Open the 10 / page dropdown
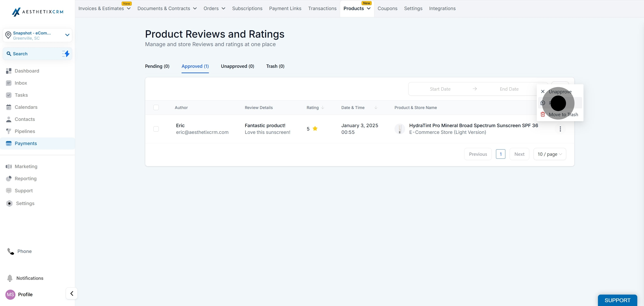The height and width of the screenshot is (306, 644). 549,154
